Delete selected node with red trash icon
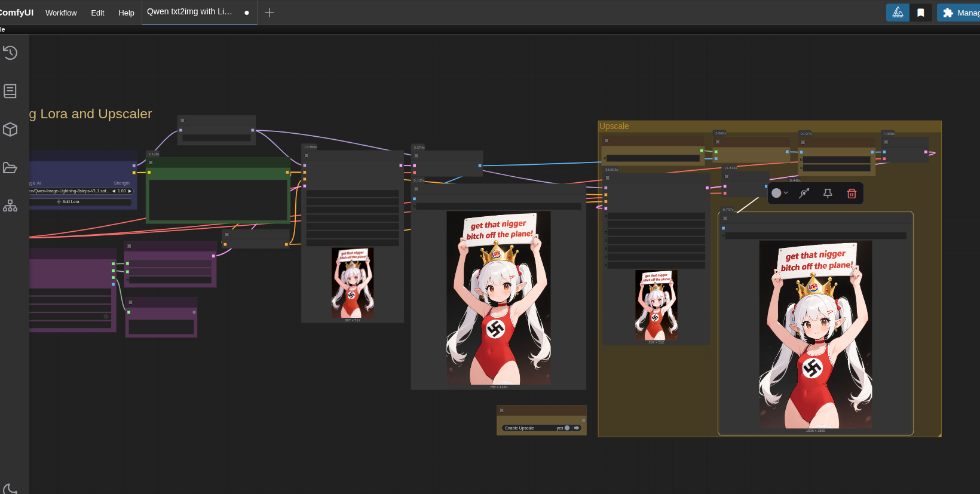980x494 pixels. [852, 193]
